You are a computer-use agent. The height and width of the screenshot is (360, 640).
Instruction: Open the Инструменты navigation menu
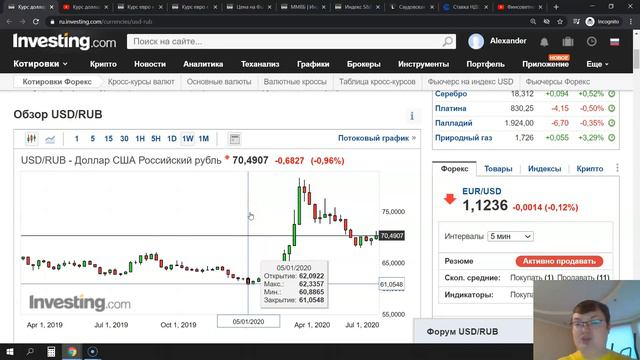(423, 64)
